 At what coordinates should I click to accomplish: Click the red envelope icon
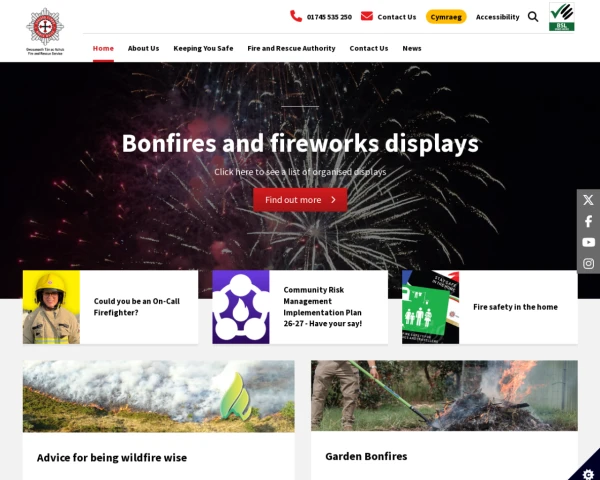(x=367, y=16)
